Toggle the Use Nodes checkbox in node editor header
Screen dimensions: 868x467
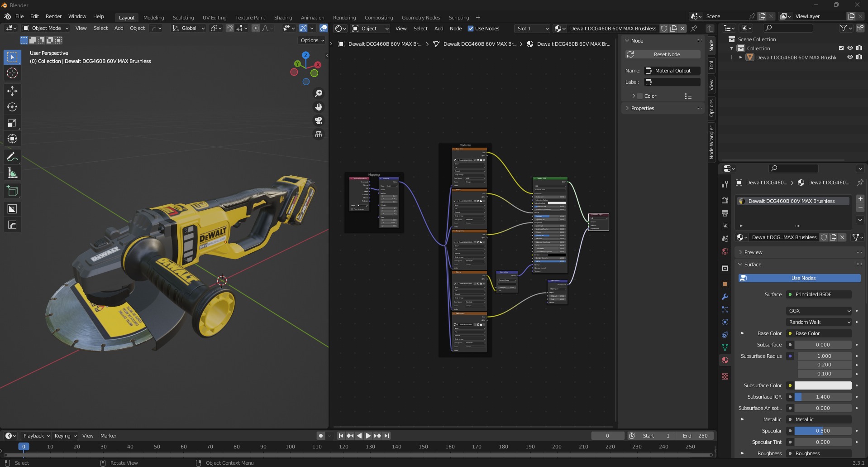point(471,29)
